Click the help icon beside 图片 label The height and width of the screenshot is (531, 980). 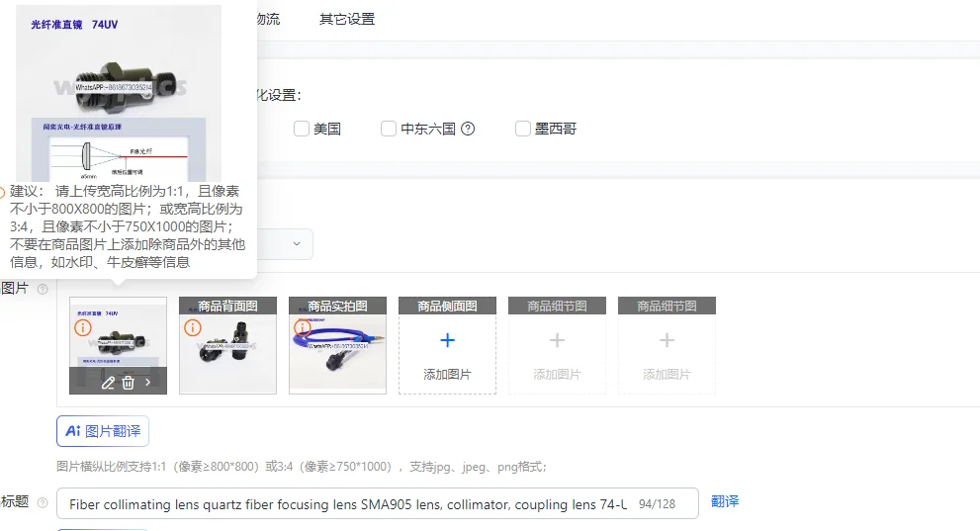[43, 289]
